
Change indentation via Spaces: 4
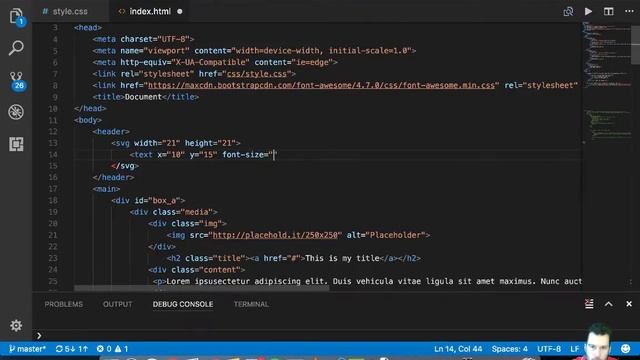pyautogui.click(x=509, y=349)
